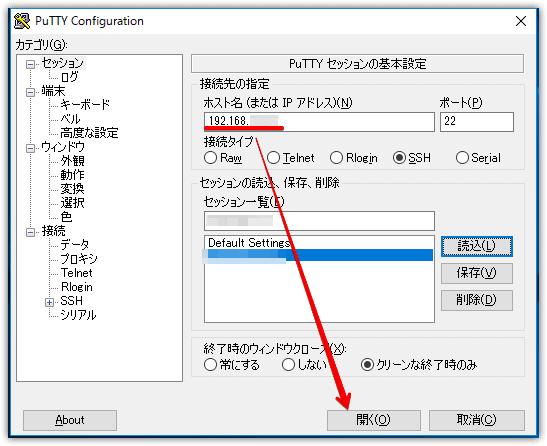Collapse the 接続 tree node
The height and width of the screenshot is (446, 547).
click(31, 232)
